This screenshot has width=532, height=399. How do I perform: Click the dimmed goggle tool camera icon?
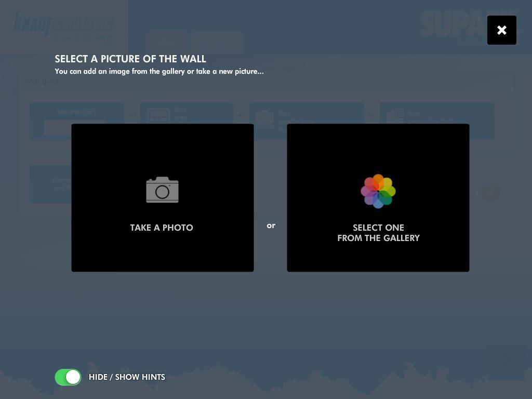(264, 119)
